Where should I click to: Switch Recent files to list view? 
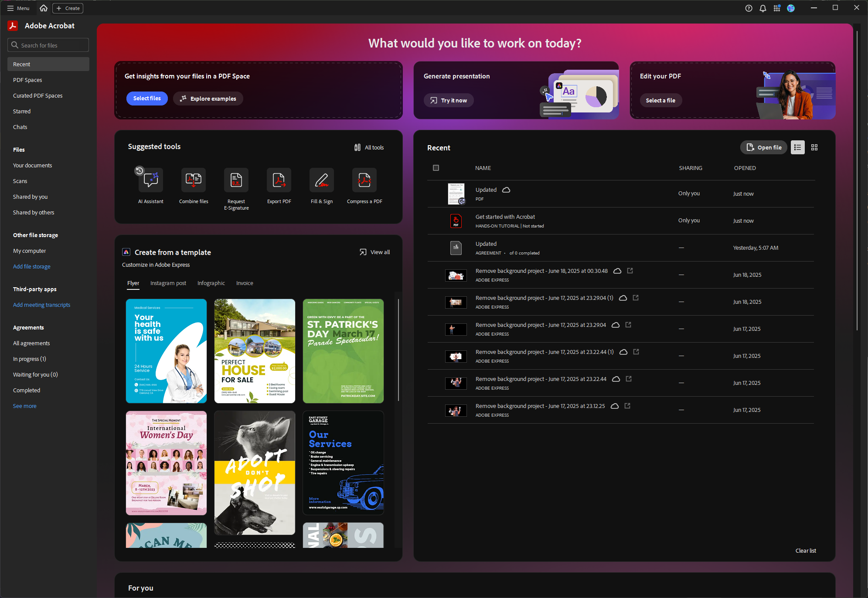[797, 148]
